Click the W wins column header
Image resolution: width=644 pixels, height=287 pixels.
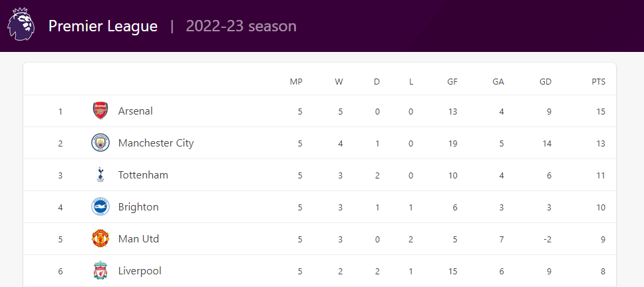pos(339,82)
